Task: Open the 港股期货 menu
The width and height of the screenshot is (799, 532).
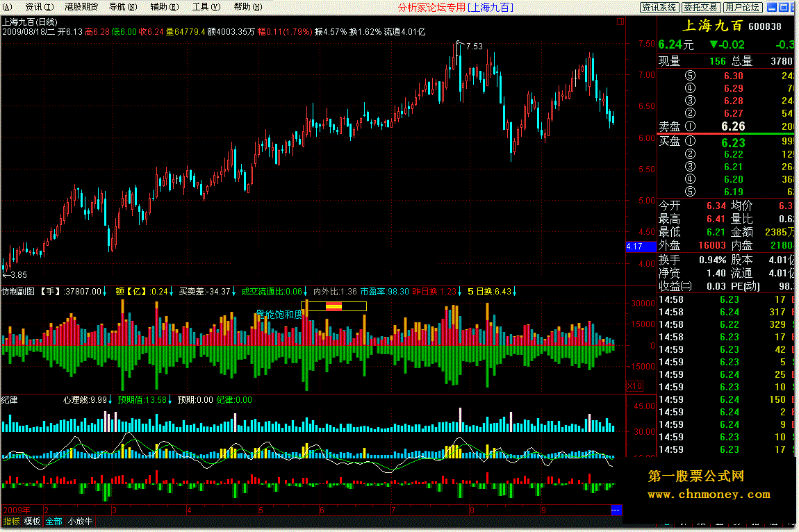Action: click(81, 7)
